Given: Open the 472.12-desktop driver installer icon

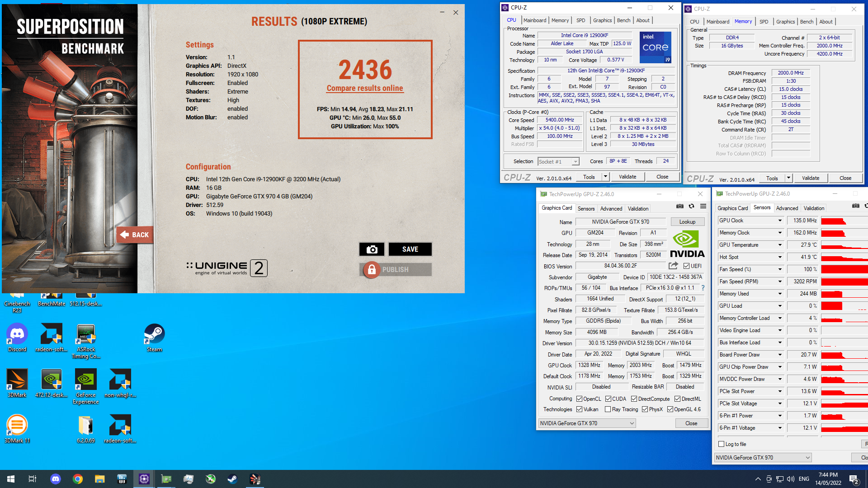Looking at the screenshot, I should [52, 384].
